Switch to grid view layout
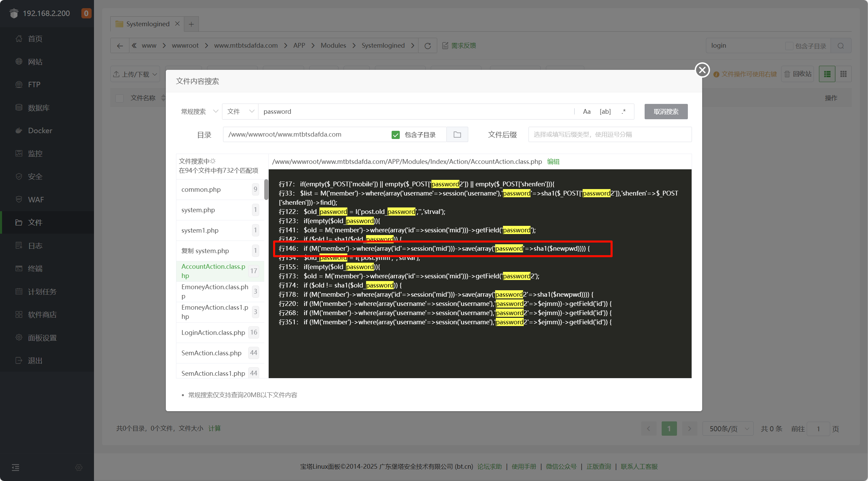 click(x=843, y=74)
